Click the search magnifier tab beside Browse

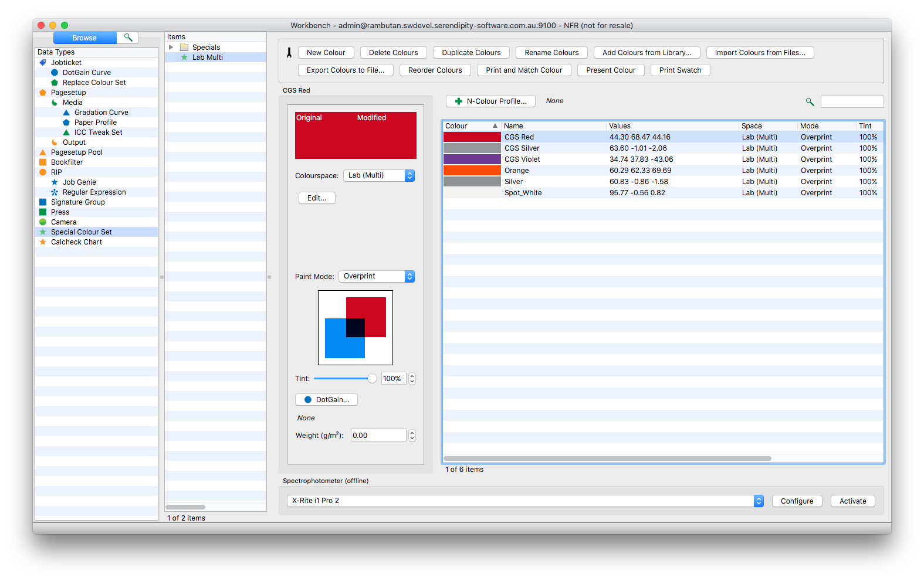coord(128,38)
